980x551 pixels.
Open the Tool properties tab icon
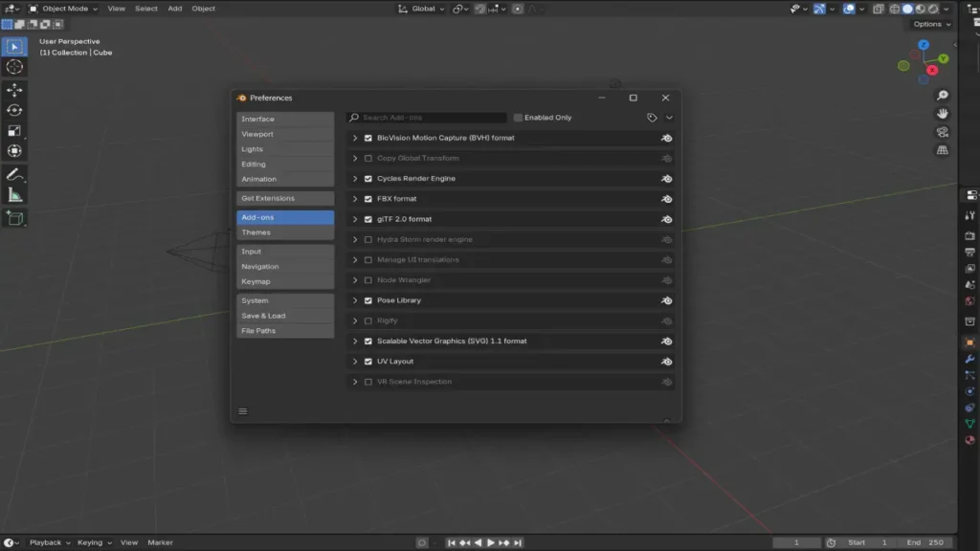tap(969, 215)
